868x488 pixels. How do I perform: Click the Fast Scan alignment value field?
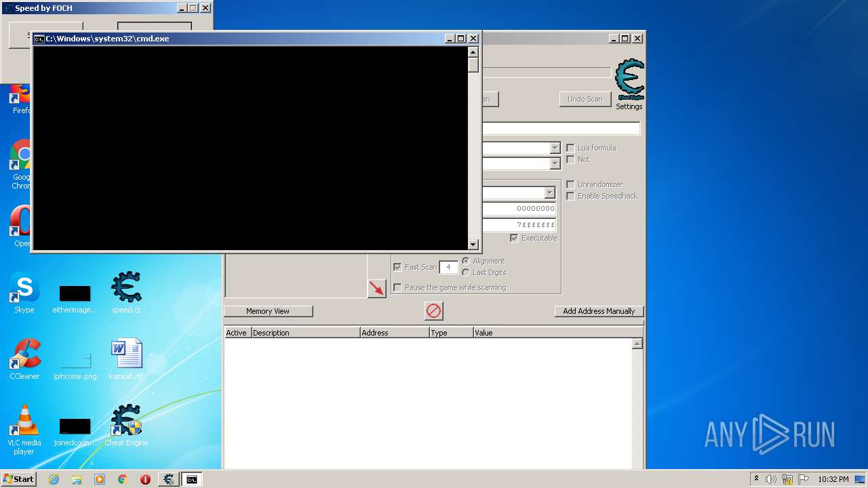pos(448,267)
